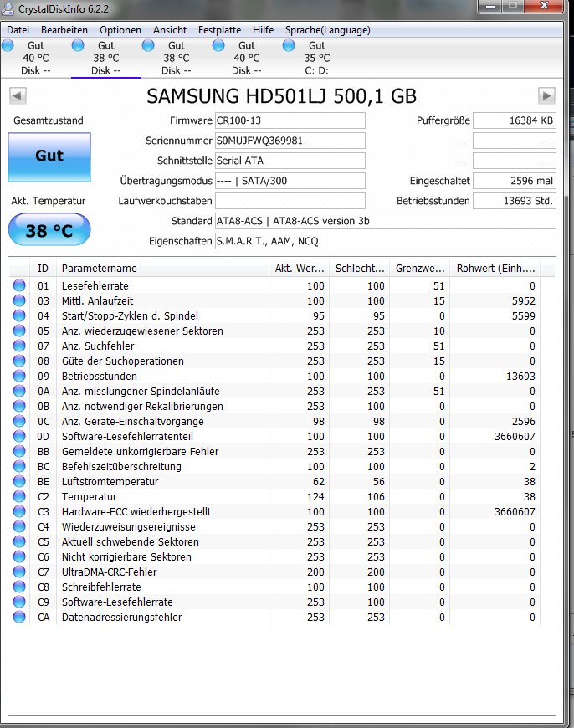Click the Schnittstelle field Serial ATA

pyautogui.click(x=290, y=161)
